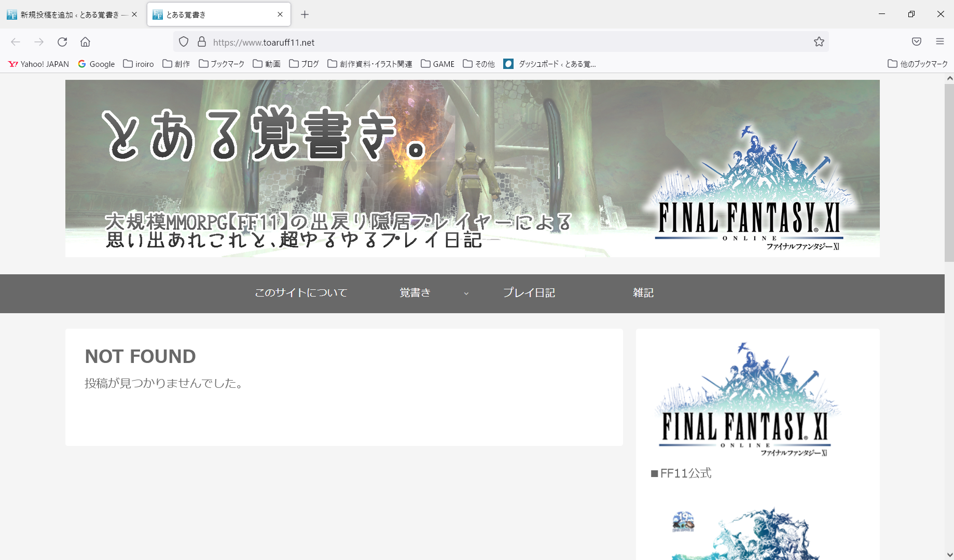This screenshot has height=560, width=954.
Task: Reload the current page
Action: click(x=62, y=42)
